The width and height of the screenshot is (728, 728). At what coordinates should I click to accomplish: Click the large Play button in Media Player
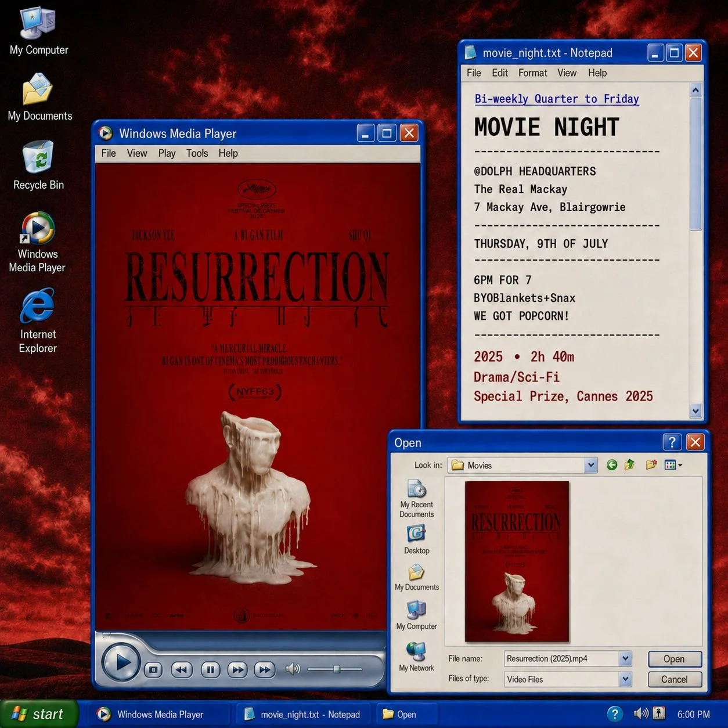pyautogui.click(x=121, y=662)
